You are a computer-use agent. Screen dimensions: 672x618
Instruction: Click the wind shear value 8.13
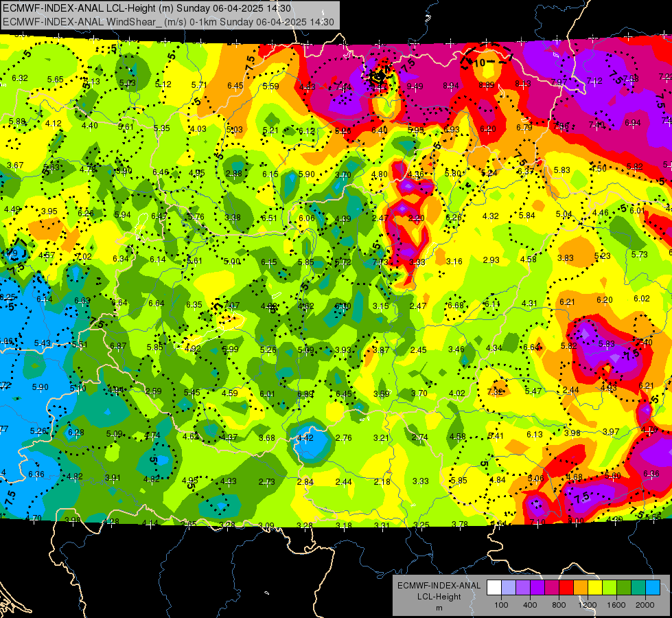pos(523,84)
